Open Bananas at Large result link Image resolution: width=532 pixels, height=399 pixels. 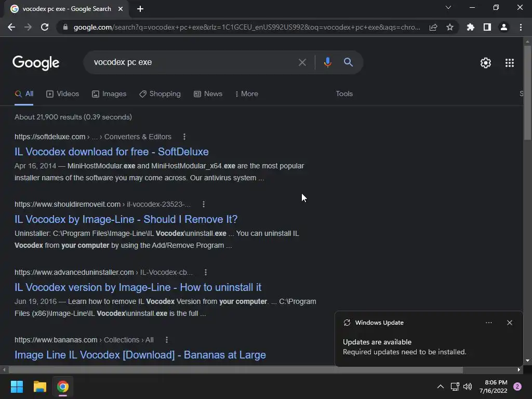[140, 355]
